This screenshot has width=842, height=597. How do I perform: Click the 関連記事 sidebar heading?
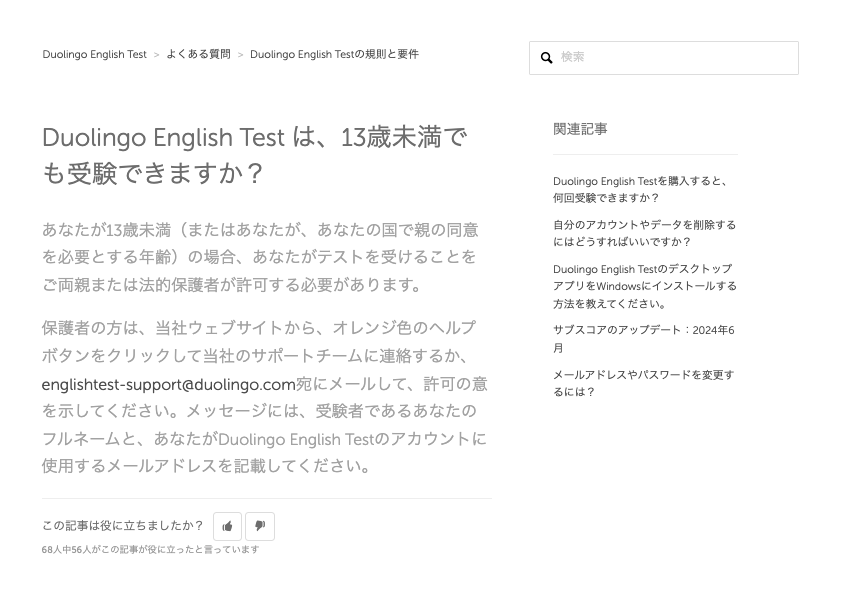[580, 129]
